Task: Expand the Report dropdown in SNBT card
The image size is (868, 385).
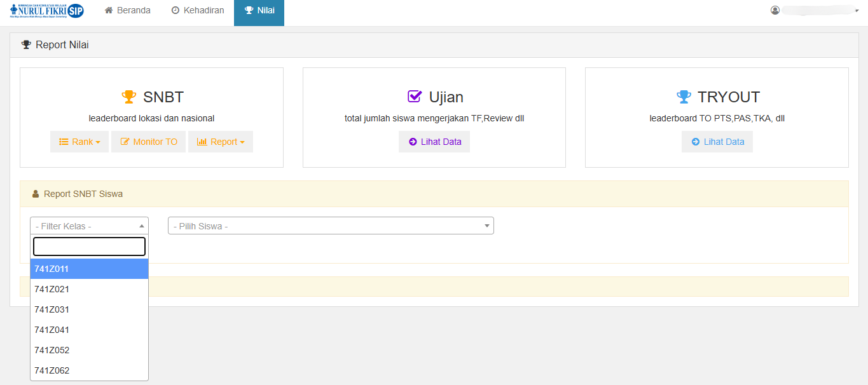Action: click(x=220, y=142)
